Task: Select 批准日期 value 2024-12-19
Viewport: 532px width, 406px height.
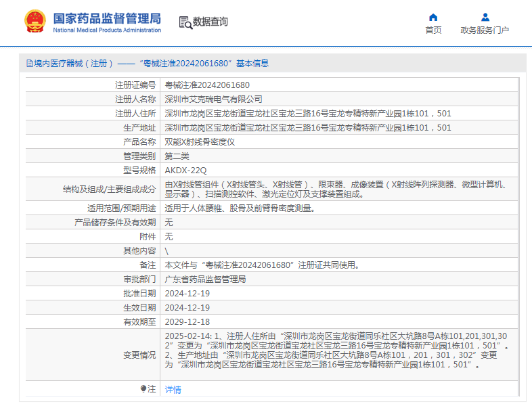Action: 187,294
